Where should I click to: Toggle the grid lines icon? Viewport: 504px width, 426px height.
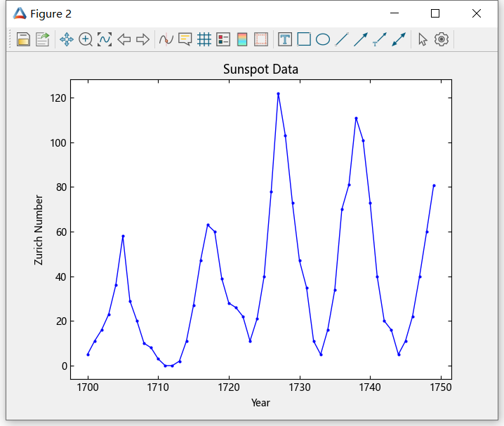[x=204, y=39]
